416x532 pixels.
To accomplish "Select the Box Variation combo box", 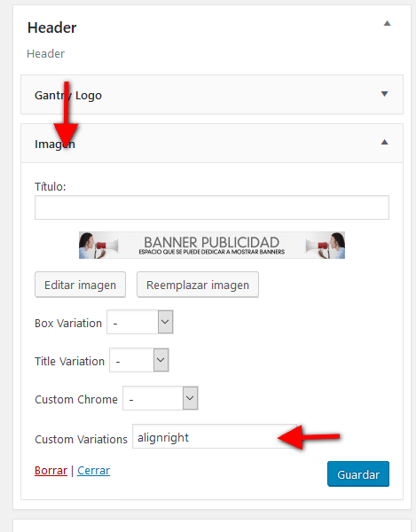I will (140, 322).
